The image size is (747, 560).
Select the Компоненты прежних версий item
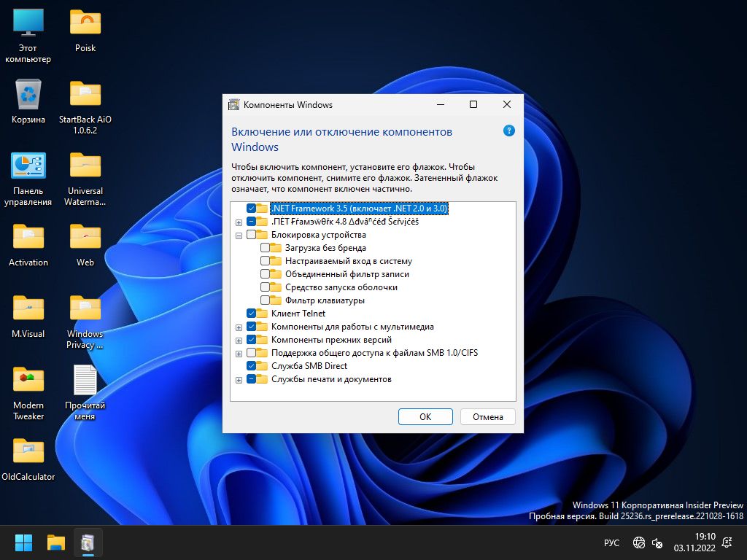click(x=331, y=340)
